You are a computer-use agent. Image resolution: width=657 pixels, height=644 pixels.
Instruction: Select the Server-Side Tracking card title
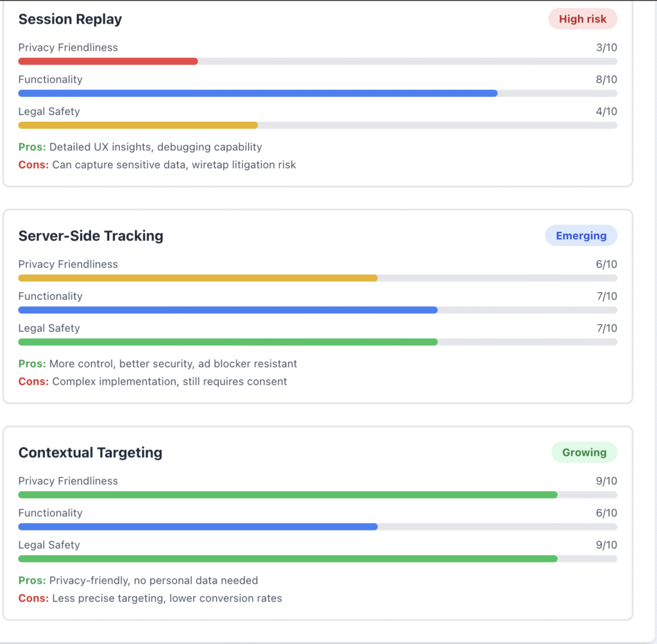pos(90,236)
